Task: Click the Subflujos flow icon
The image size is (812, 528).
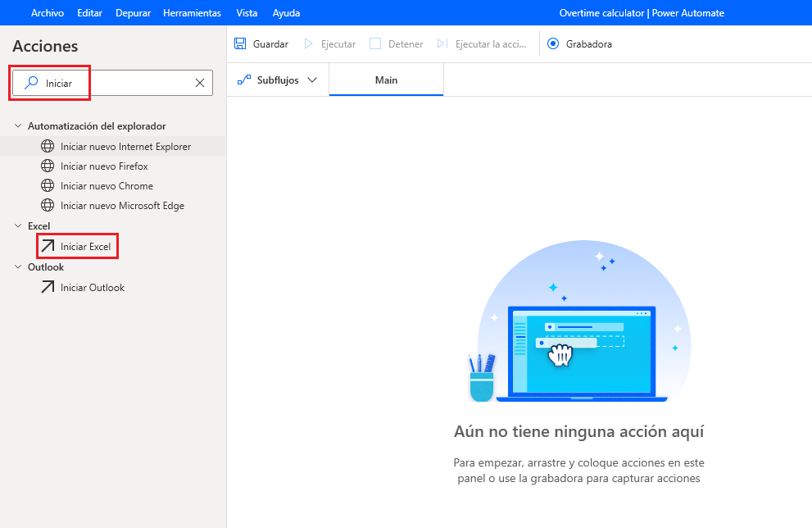Action: coord(243,80)
